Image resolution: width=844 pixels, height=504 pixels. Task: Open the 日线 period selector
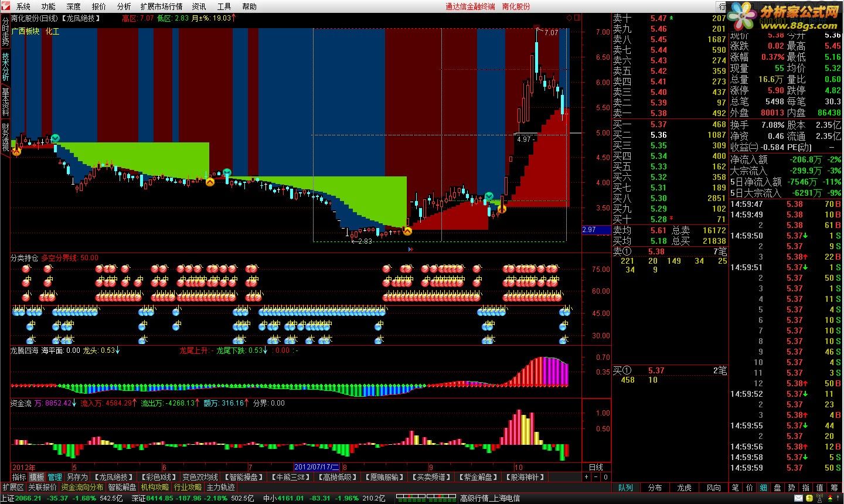tap(595, 467)
